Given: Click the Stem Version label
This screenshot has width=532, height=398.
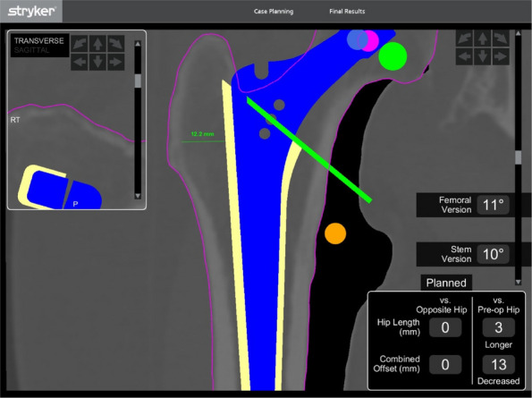Looking at the screenshot, I should pyautogui.click(x=456, y=254).
